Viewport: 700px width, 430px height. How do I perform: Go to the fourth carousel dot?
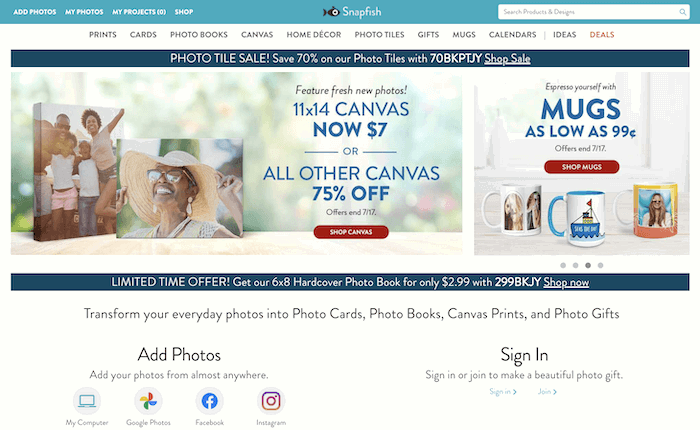pyautogui.click(x=600, y=265)
